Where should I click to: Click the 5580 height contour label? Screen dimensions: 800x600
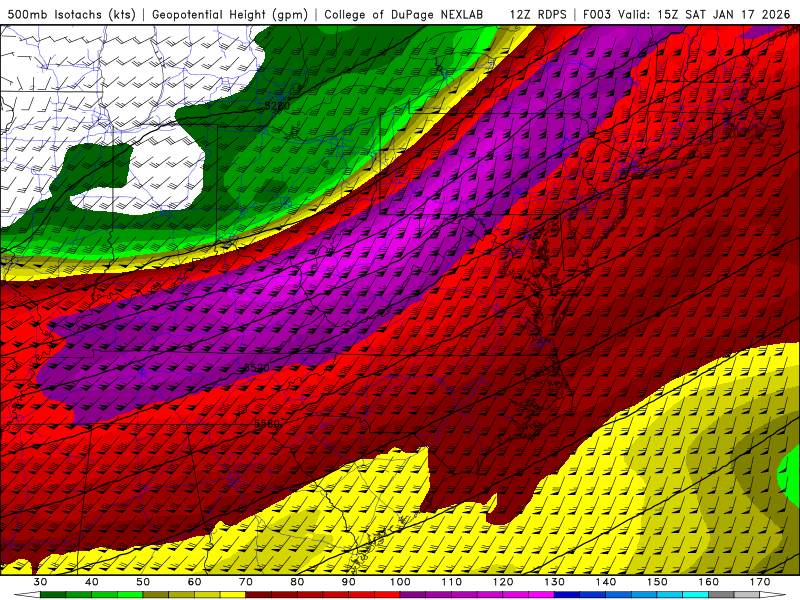267,423
